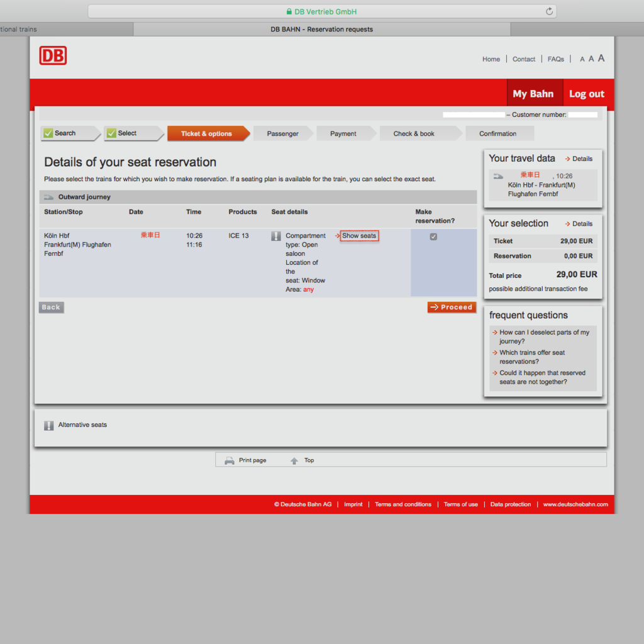Click Ticket 29,00 EUR row

(543, 241)
